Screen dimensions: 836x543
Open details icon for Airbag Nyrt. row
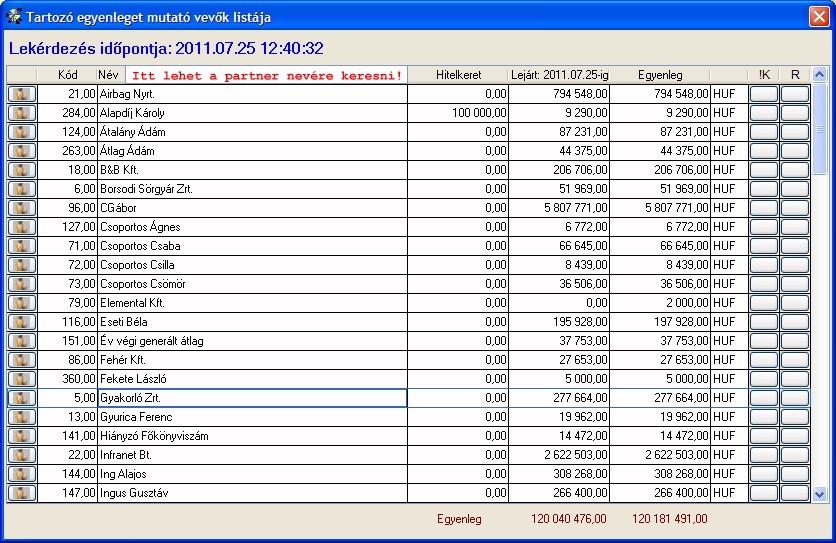coord(22,94)
